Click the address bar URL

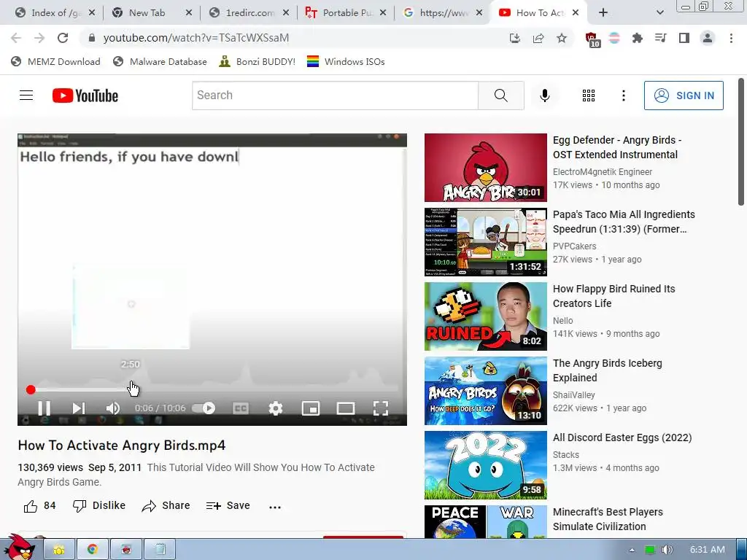coord(196,38)
